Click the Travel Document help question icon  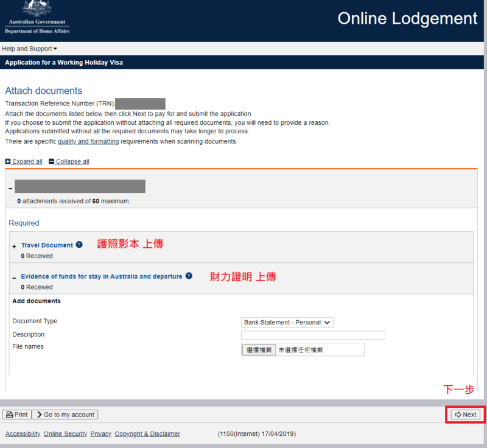coord(79,245)
